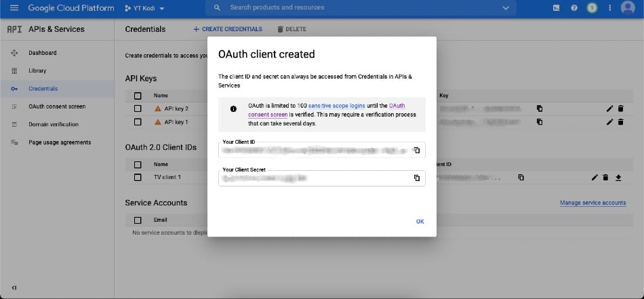Open Manage service accounts link
The height and width of the screenshot is (299, 644).
click(592, 203)
